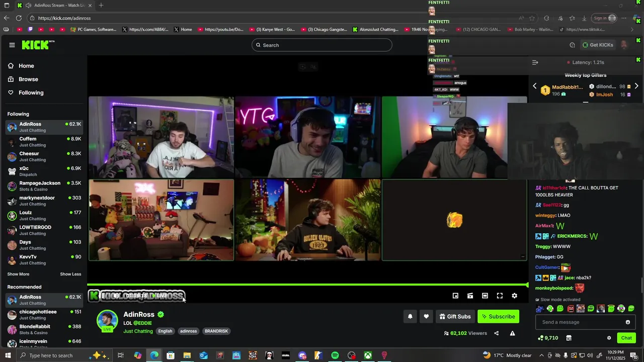Open File Explorer from the taskbar
The image size is (644, 362).
pos(187,355)
